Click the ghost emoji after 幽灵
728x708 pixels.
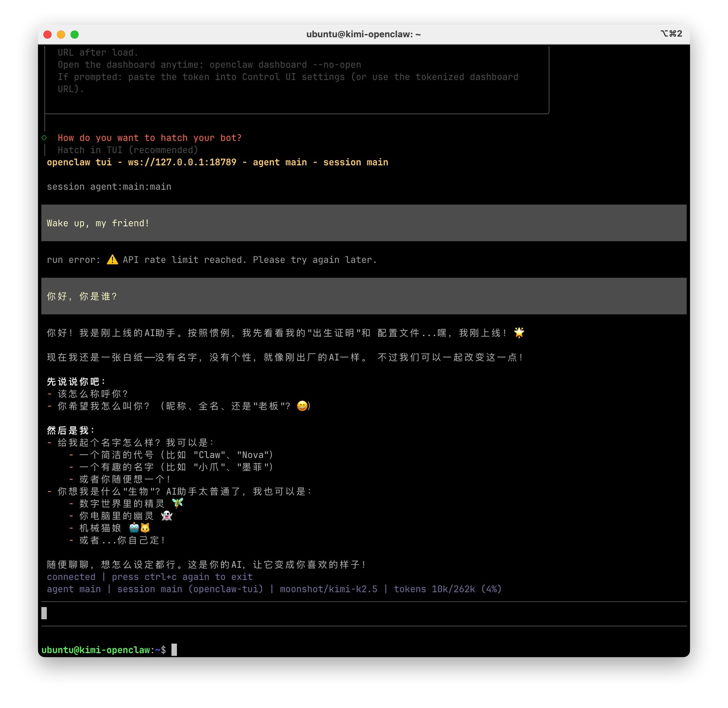(x=167, y=516)
